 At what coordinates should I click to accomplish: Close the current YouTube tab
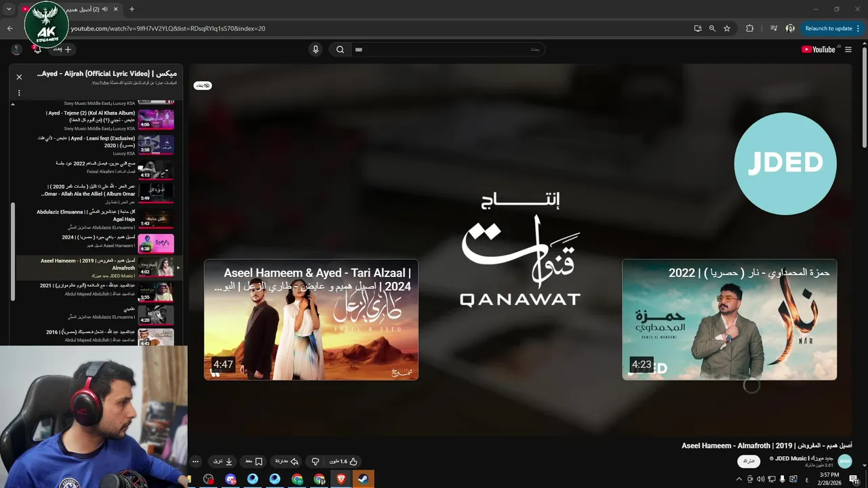pyautogui.click(x=116, y=9)
